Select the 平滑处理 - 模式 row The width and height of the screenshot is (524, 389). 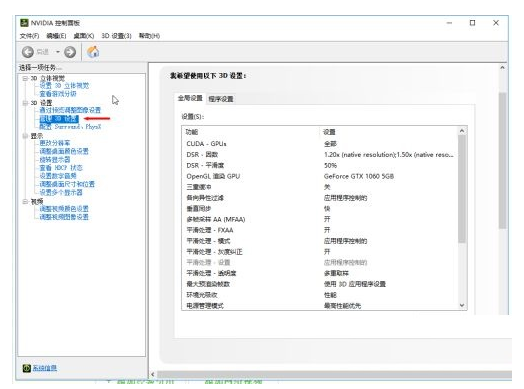[319, 241]
